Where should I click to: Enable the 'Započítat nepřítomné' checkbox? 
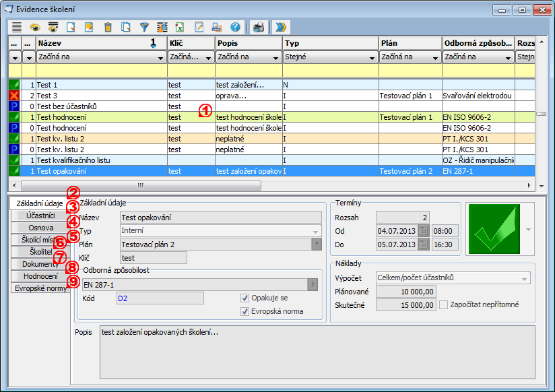click(x=444, y=304)
